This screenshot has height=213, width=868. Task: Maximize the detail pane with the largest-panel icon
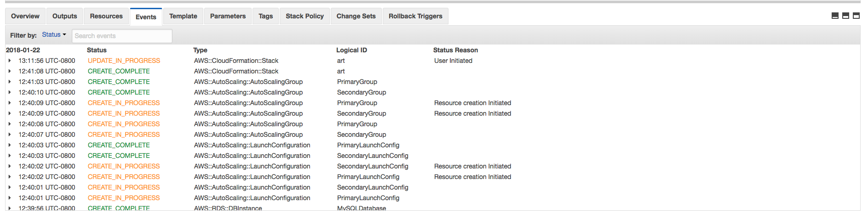click(856, 16)
